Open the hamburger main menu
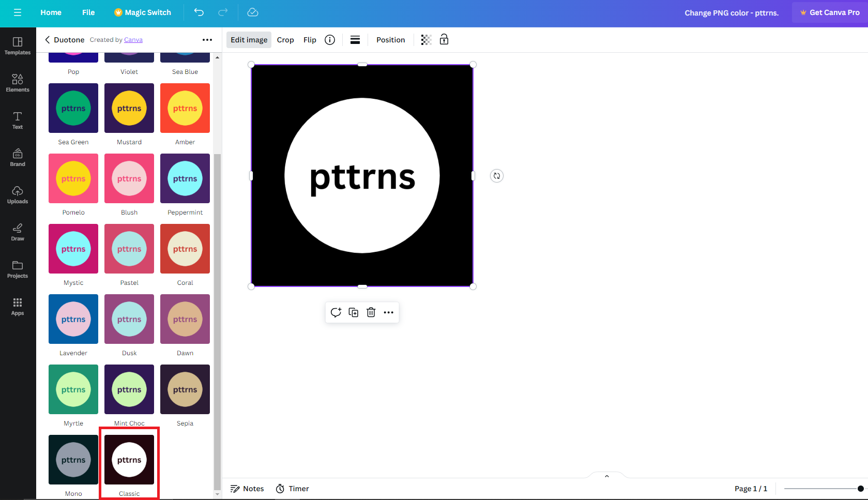 [x=18, y=12]
